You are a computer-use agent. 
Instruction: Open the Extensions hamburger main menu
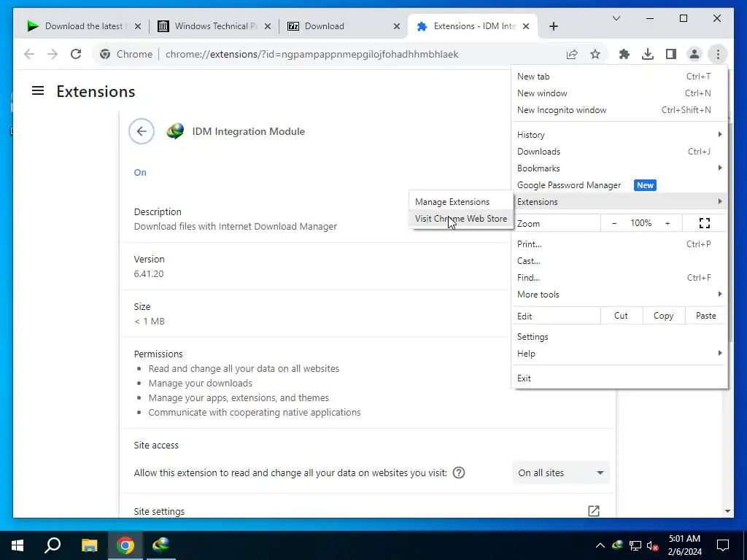(38, 90)
